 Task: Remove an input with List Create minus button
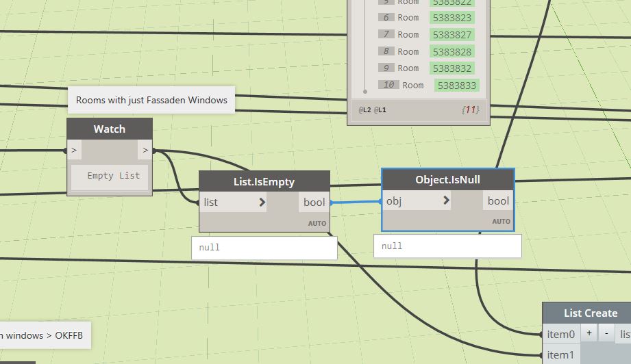[606, 333]
